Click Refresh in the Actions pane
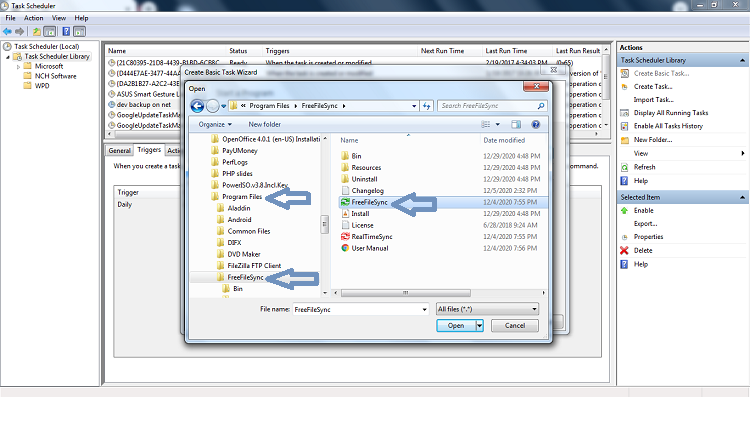 (644, 167)
